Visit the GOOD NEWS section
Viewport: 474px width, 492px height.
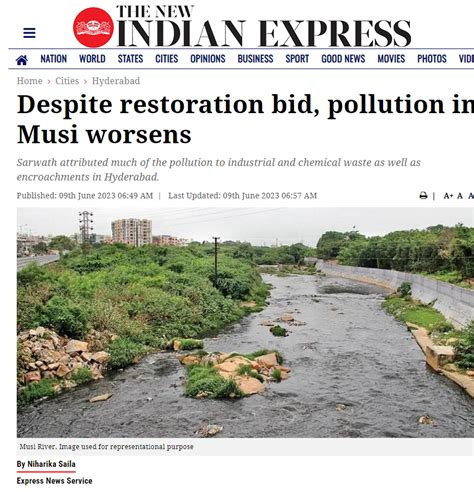343,59
